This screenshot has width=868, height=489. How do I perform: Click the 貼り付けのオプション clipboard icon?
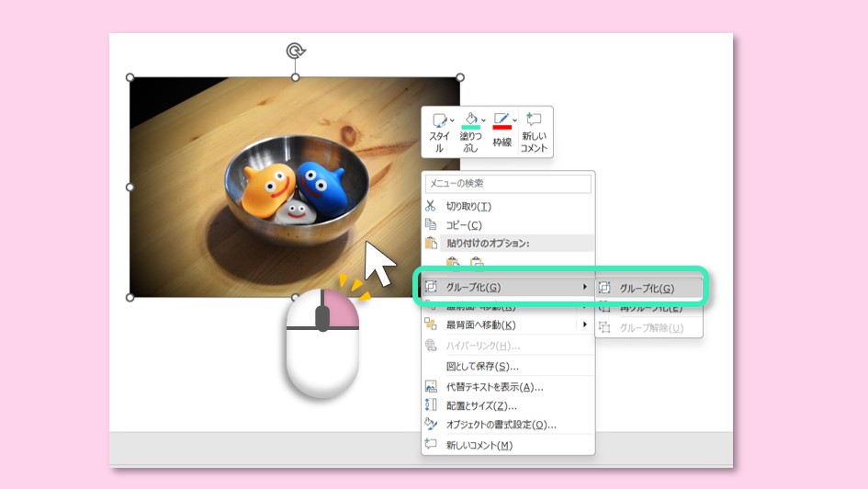click(431, 243)
